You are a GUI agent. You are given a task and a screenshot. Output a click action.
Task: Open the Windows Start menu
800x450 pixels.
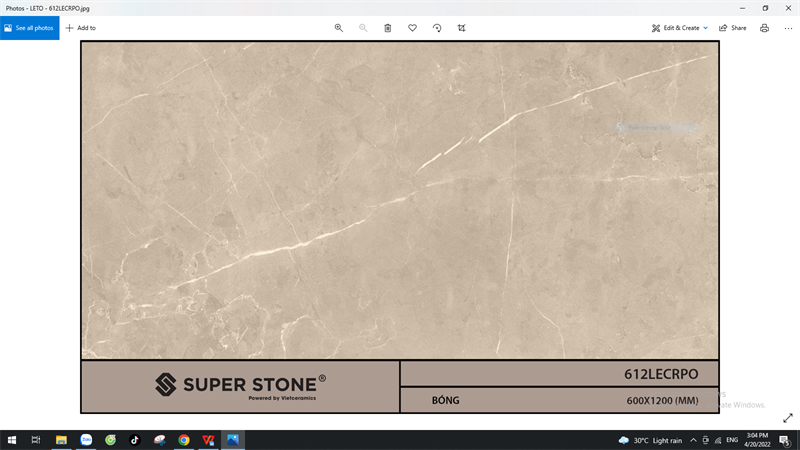12,440
